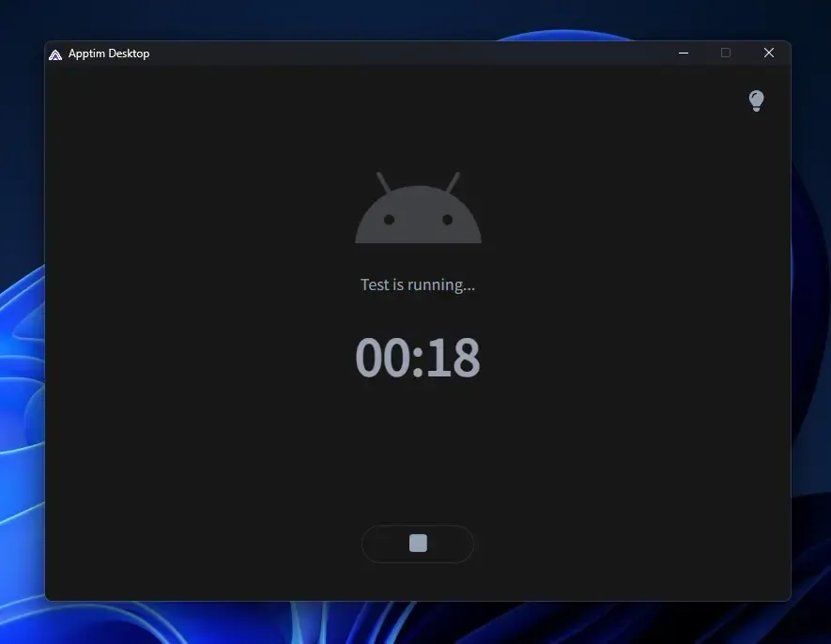Minimize the Apptim Desktop window
Image resolution: width=831 pixels, height=644 pixels.
(x=684, y=53)
